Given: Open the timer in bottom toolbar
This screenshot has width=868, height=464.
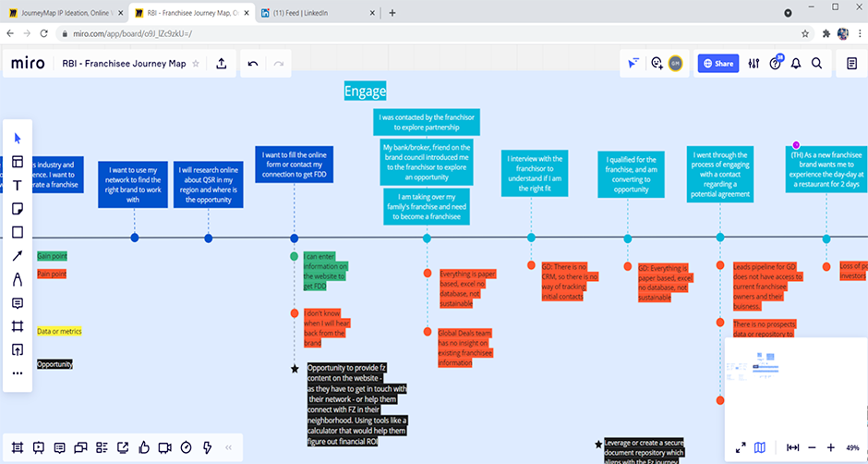Looking at the screenshot, I should [x=186, y=447].
